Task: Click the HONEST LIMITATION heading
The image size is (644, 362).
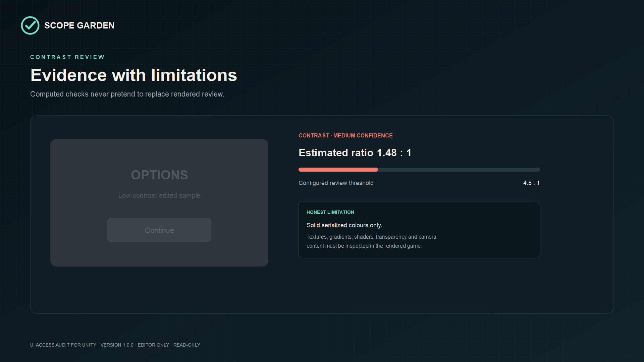Action: (330, 212)
